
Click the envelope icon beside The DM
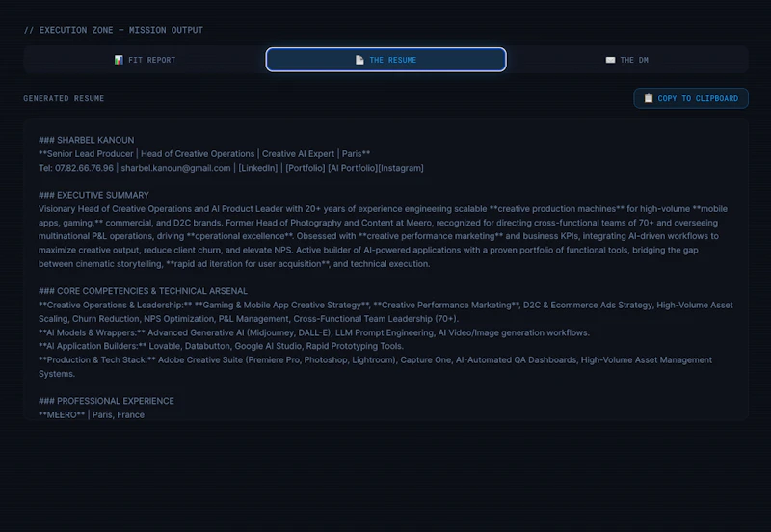(x=610, y=60)
